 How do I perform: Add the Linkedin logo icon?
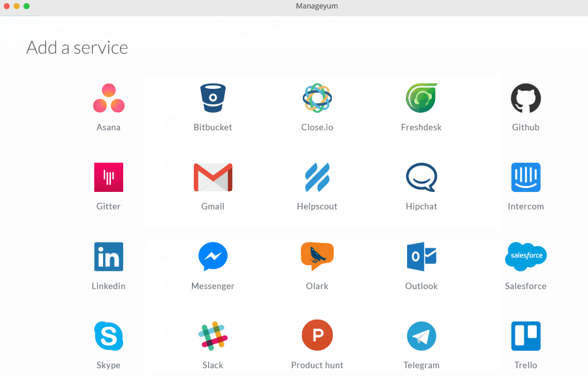tap(109, 257)
